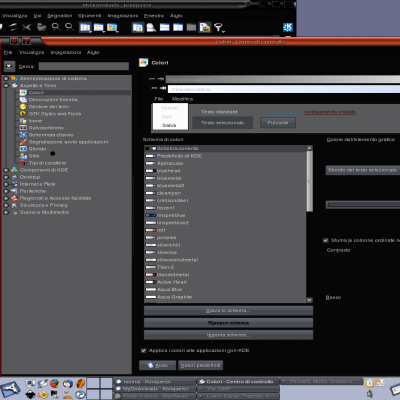Expand the Periferiche category

6,191
